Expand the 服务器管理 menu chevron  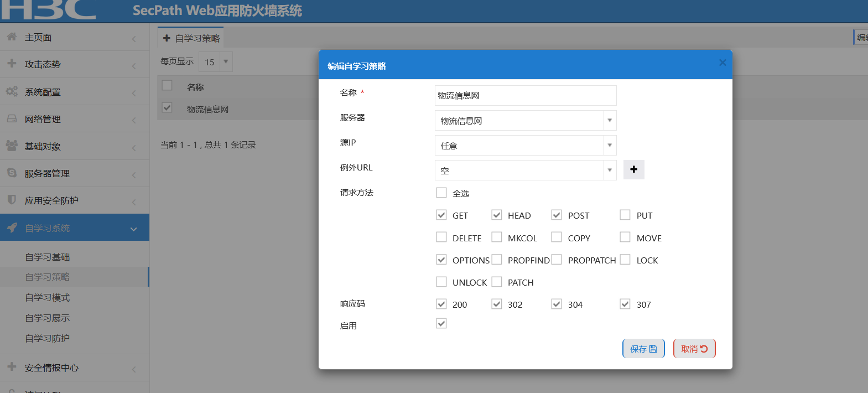(x=134, y=175)
